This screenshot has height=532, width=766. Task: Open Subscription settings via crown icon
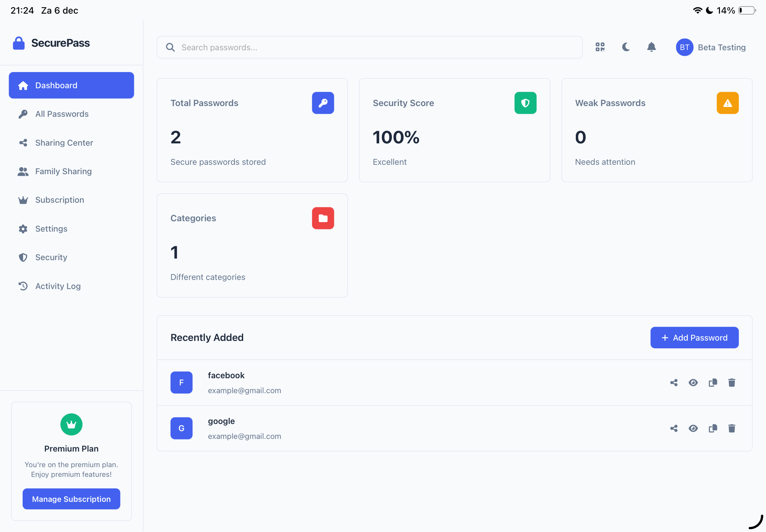(x=23, y=200)
